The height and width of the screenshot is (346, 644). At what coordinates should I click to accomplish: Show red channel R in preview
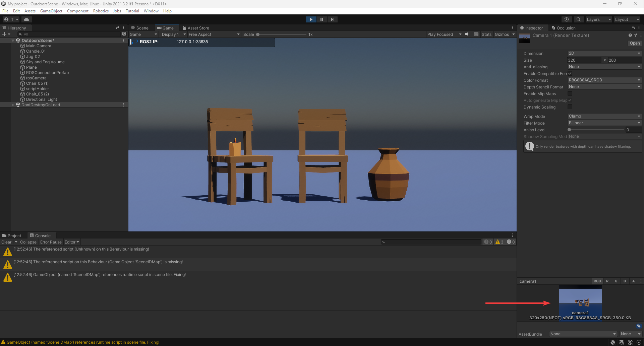(x=607, y=281)
